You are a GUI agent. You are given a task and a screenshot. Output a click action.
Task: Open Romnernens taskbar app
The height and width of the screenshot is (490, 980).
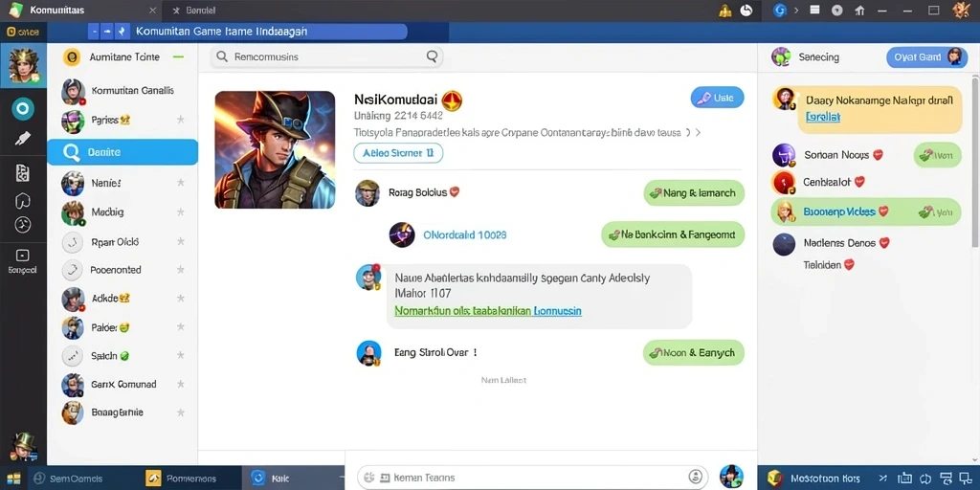(182, 479)
